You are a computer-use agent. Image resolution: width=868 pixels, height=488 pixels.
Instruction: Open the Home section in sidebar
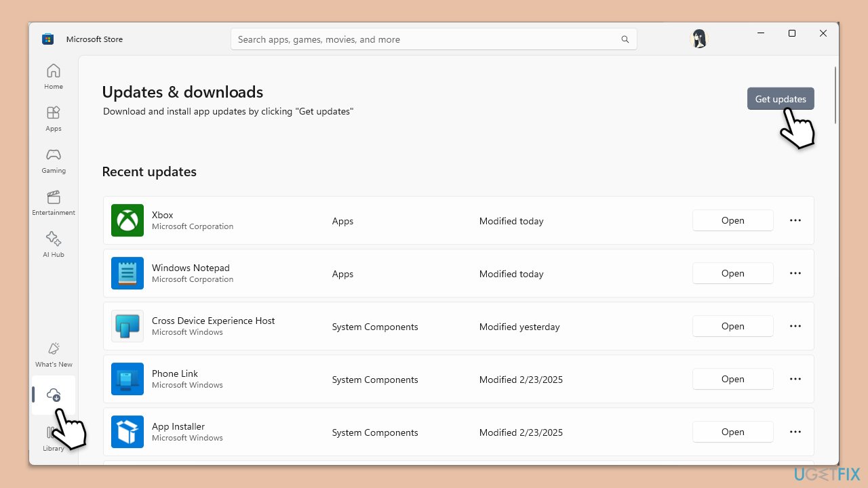coord(54,77)
